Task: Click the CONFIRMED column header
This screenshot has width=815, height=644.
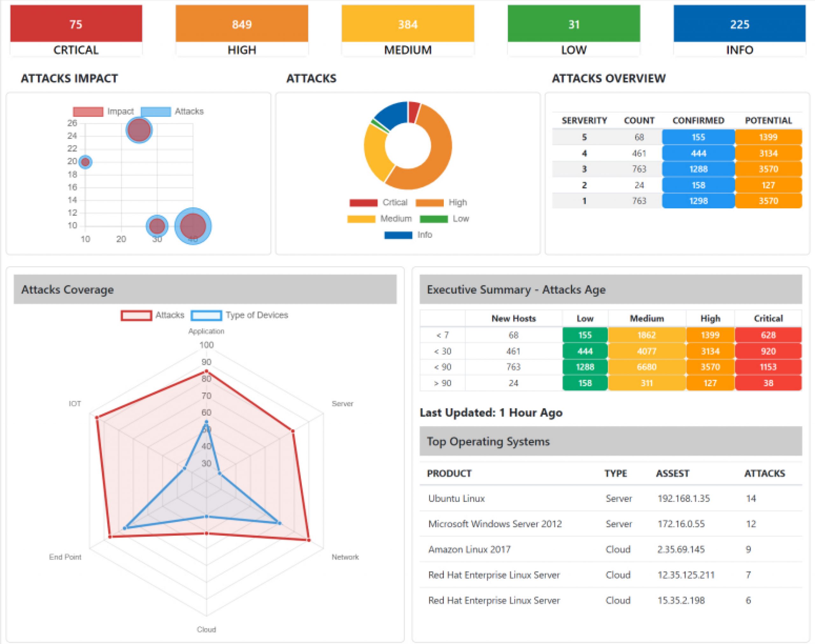Action: coord(698,121)
